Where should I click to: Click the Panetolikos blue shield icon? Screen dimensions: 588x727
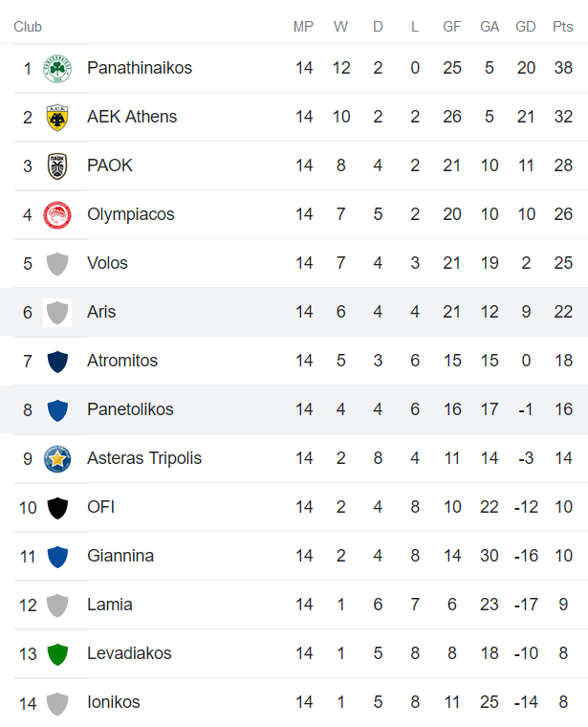tap(57, 410)
